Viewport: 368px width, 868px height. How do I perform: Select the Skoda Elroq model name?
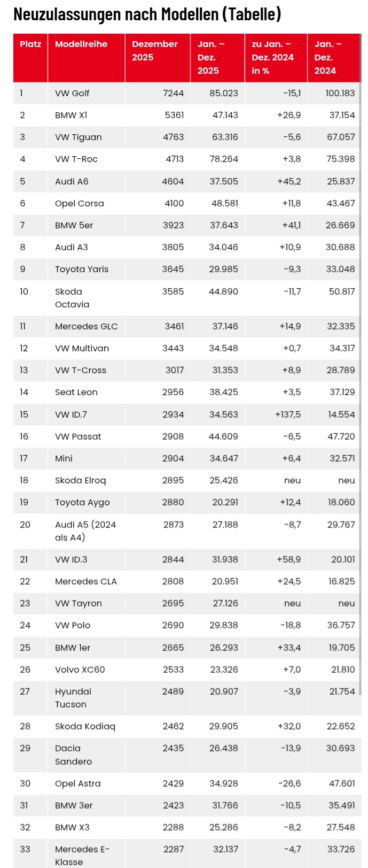click(x=81, y=480)
